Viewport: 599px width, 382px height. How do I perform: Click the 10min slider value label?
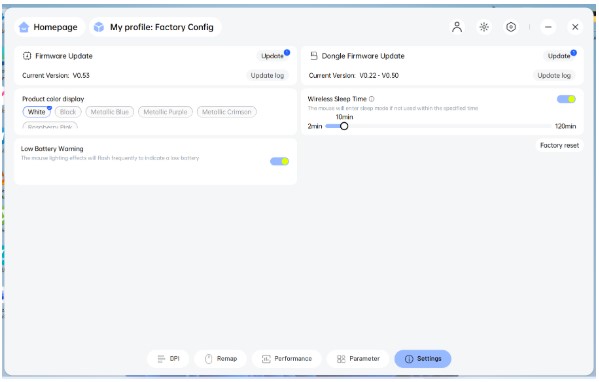tap(344, 117)
